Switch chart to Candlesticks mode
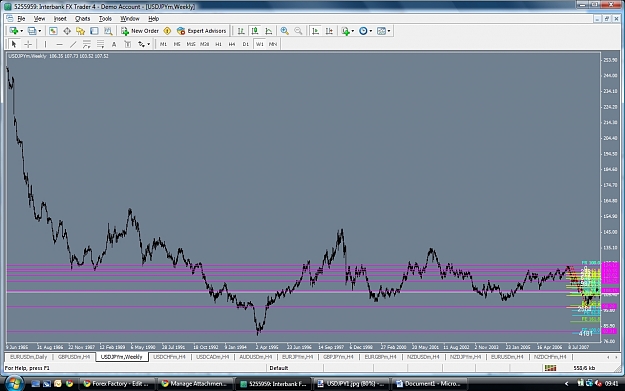The height and width of the screenshot is (391, 625). tap(255, 31)
